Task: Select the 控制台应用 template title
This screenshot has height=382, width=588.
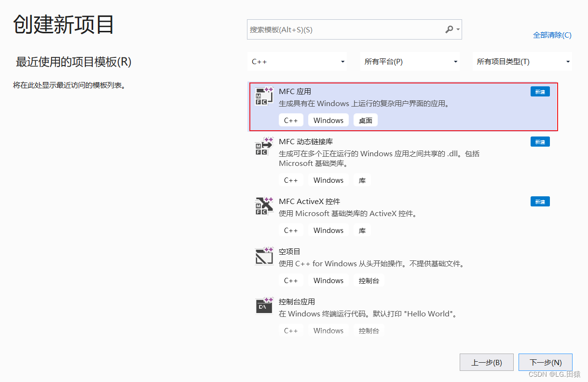Action: click(x=297, y=301)
